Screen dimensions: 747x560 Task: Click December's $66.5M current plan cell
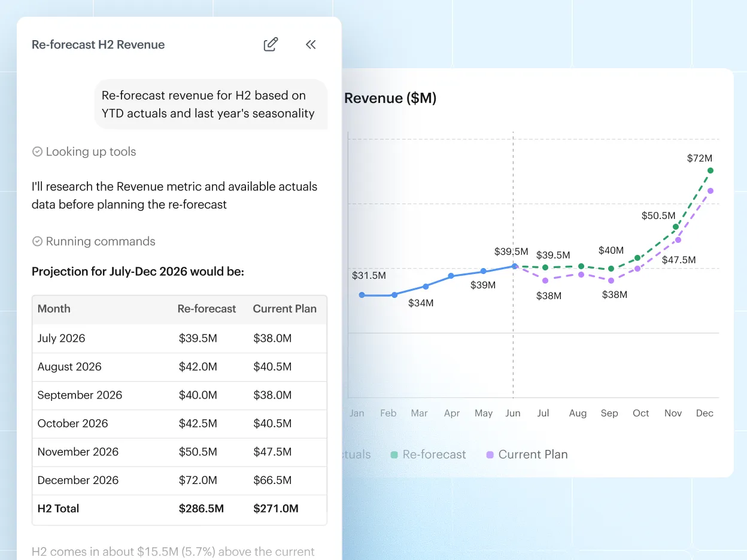tap(272, 480)
